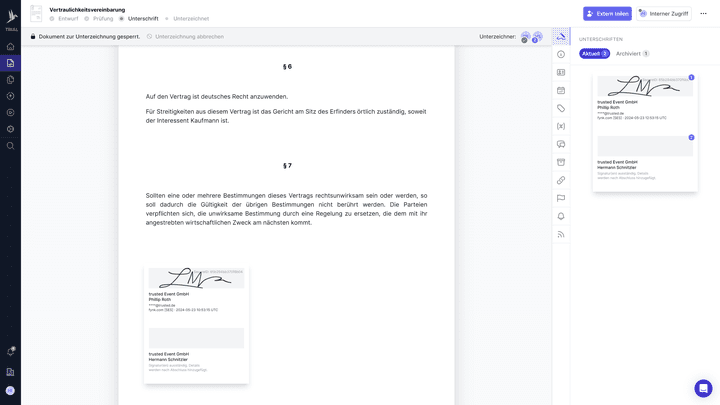Click the user avatar at sidebar bottom
This screenshot has width=720, height=405.
[x=10, y=391]
